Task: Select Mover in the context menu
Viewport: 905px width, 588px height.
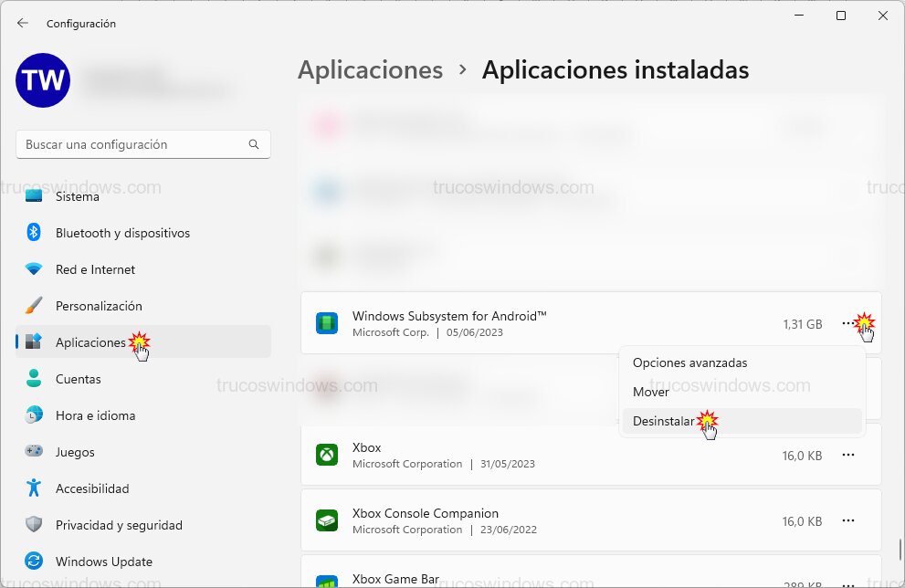Action: (651, 392)
